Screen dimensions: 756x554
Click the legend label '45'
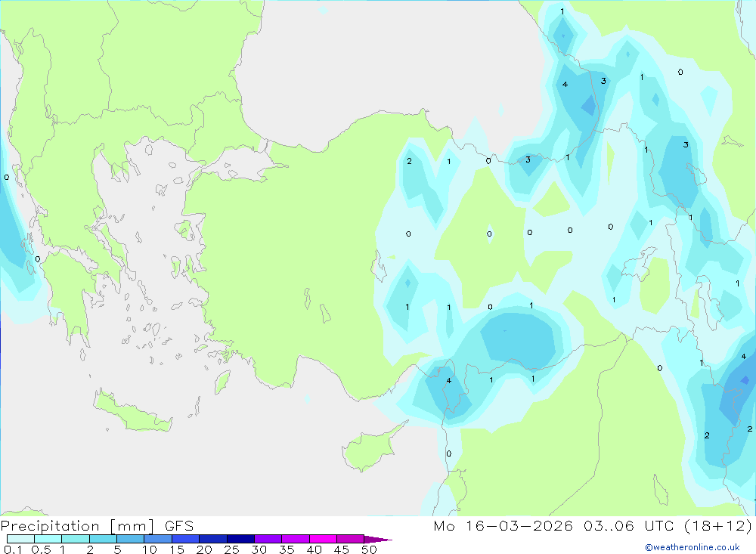[x=342, y=549]
